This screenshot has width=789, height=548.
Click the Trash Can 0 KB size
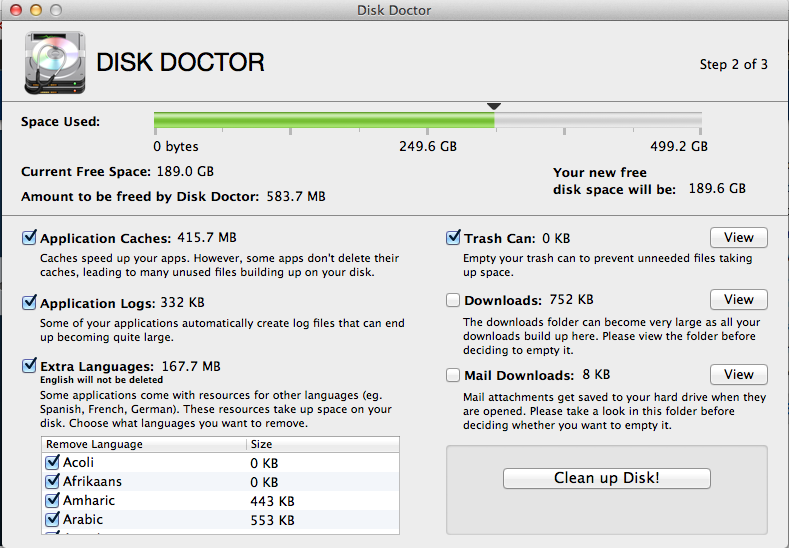[x=556, y=239]
